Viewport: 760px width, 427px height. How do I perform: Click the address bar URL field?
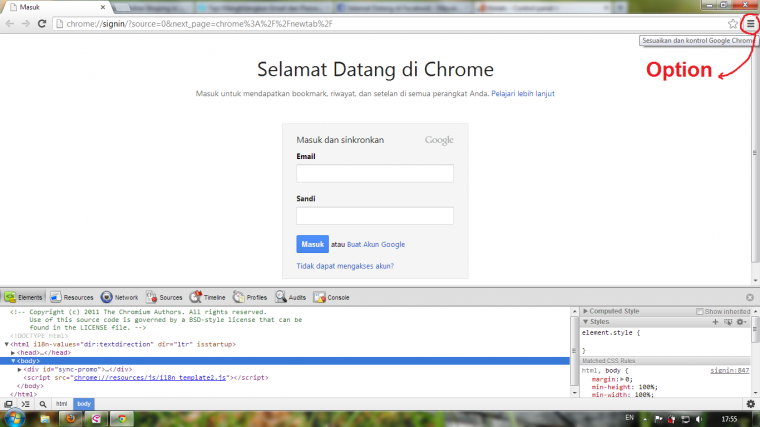[388, 23]
